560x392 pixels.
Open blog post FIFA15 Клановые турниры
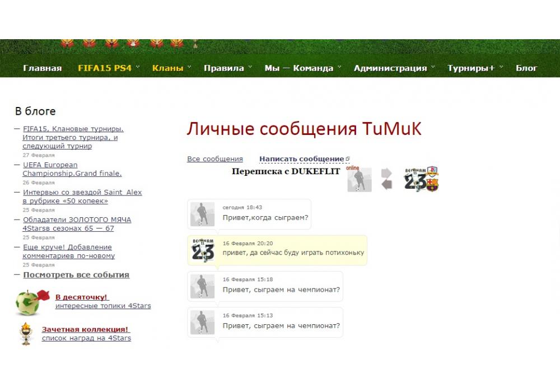[x=73, y=137]
